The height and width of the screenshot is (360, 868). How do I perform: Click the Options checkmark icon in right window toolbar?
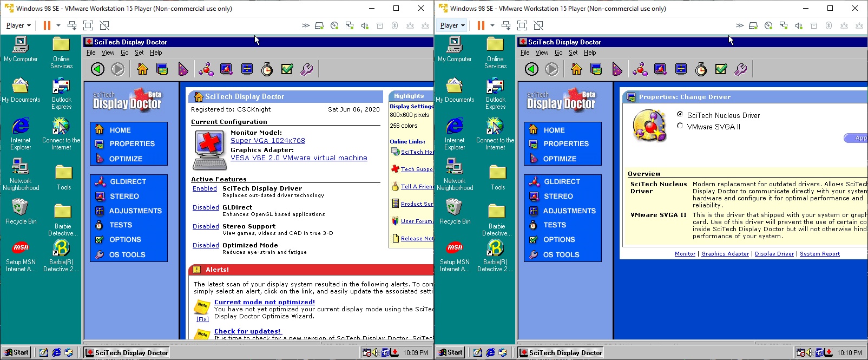[721, 69]
